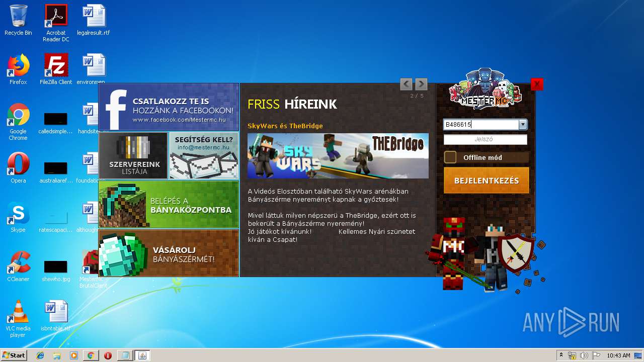Launch Firefox from desktop

(x=18, y=69)
